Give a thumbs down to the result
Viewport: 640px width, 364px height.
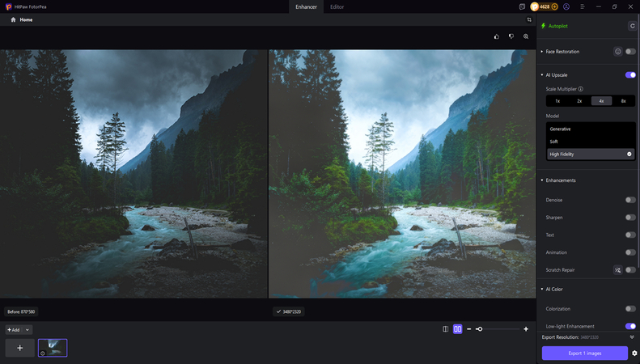pyautogui.click(x=511, y=36)
